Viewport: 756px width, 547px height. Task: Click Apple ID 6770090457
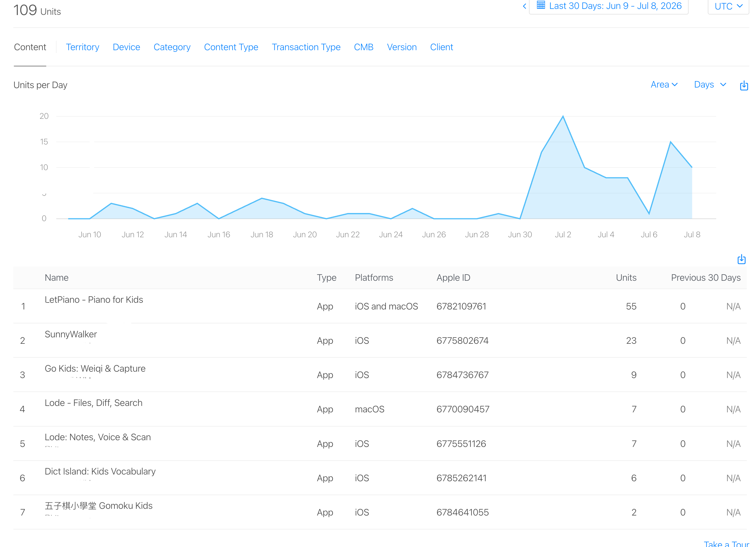463,409
